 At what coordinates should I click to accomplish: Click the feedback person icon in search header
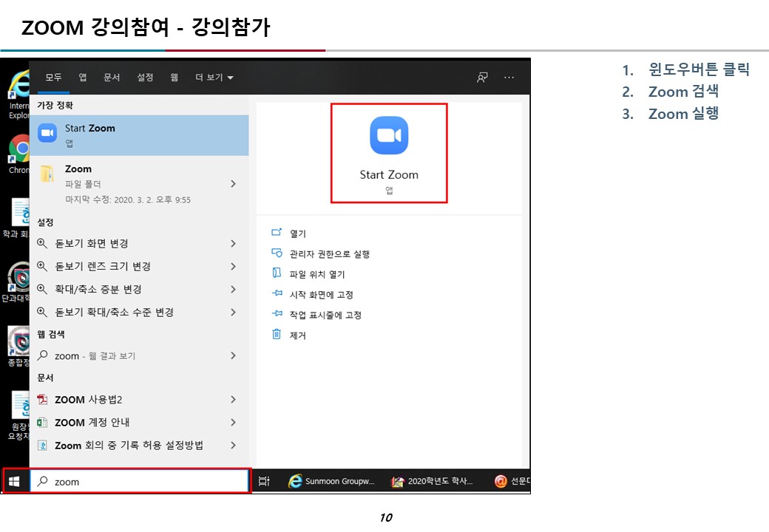[x=482, y=78]
